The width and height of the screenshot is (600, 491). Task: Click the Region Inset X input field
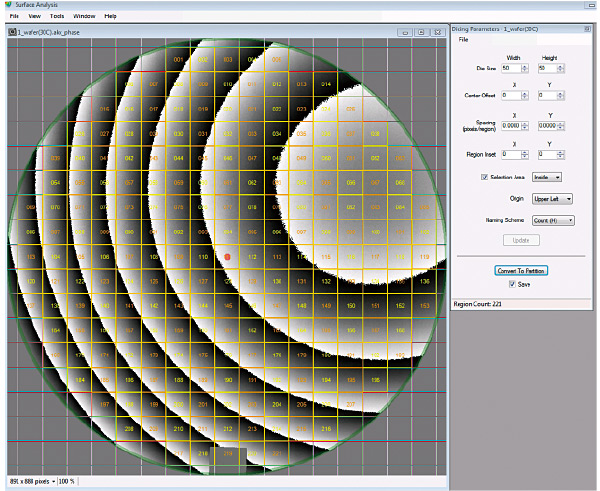(512, 155)
